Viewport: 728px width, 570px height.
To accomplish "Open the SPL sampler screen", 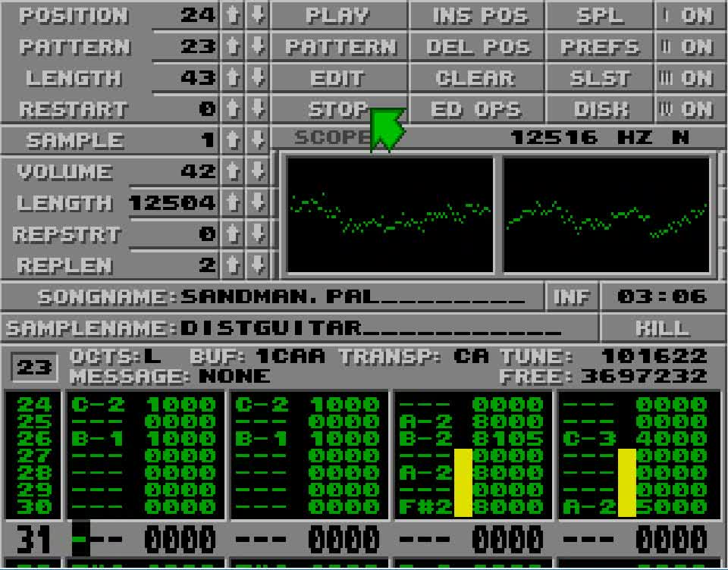I will (x=600, y=15).
